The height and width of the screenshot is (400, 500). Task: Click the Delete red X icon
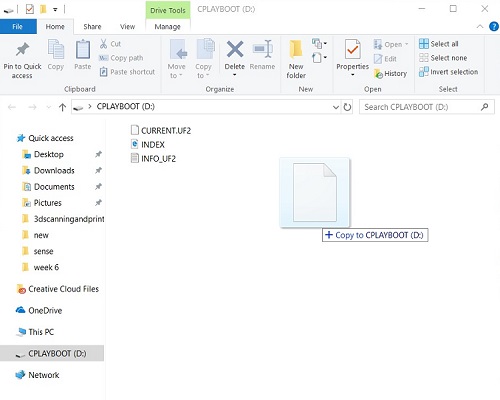coord(235,49)
